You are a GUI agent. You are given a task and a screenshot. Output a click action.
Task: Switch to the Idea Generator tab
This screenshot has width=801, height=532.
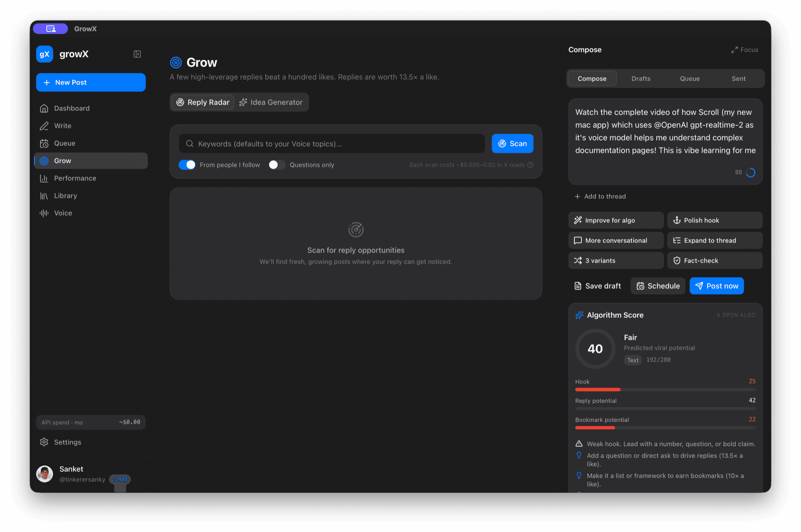click(x=271, y=102)
